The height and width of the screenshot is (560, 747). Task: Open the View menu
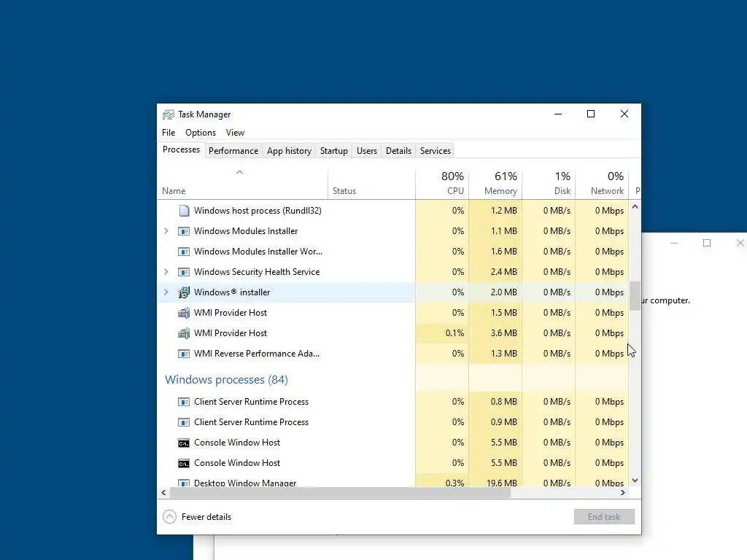pyautogui.click(x=236, y=133)
